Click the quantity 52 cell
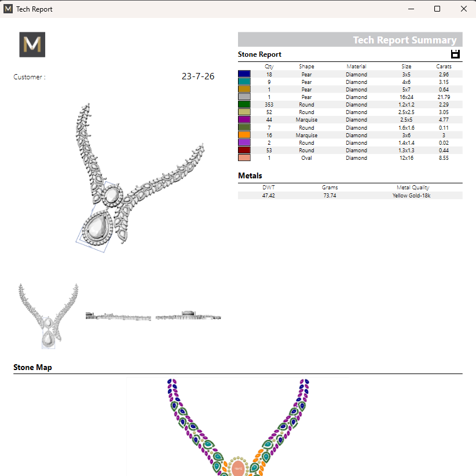The height and width of the screenshot is (476, 476). tap(269, 112)
